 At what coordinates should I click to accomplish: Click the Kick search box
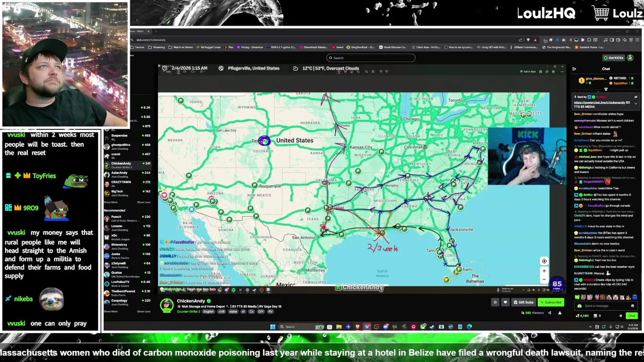(371, 58)
